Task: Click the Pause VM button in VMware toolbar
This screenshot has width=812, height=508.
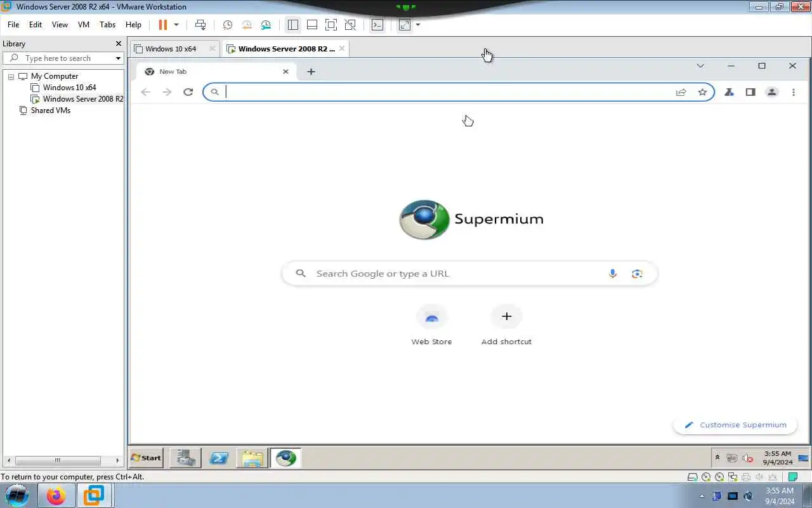Action: click(x=162, y=25)
